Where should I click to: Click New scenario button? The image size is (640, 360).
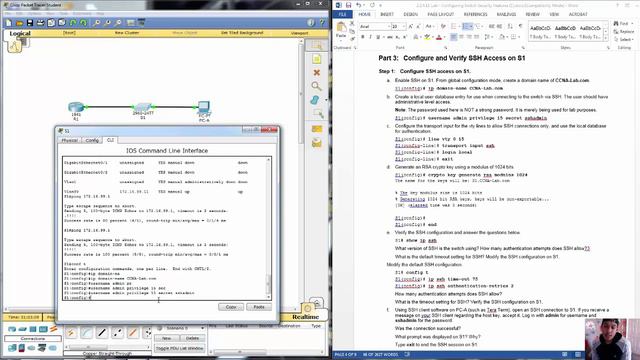pos(167,338)
